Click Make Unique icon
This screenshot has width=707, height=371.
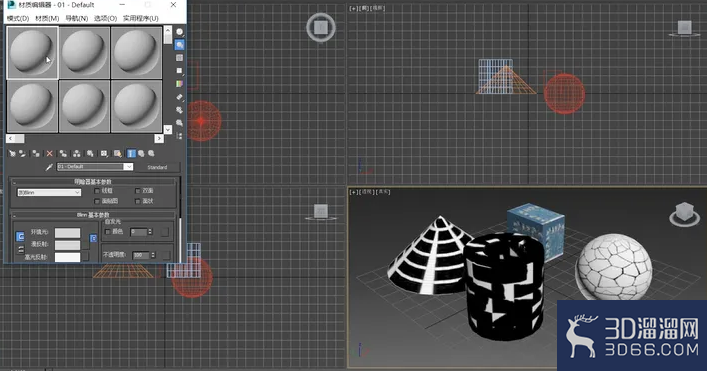[77, 154]
